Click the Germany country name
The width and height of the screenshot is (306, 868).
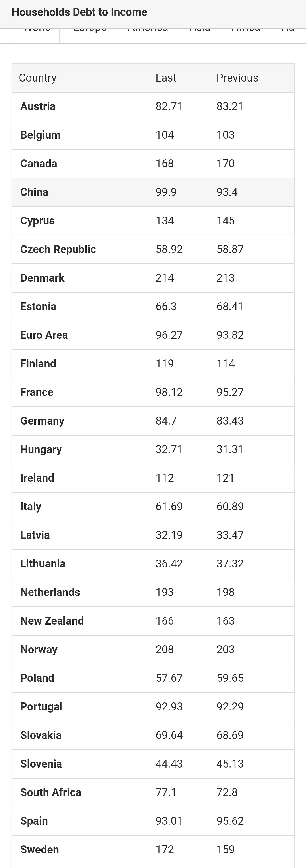tap(42, 421)
